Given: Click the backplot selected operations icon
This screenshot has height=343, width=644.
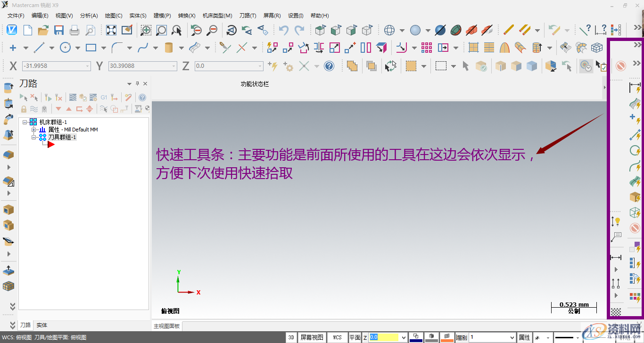Looking at the screenshot, I should pos(73,97).
